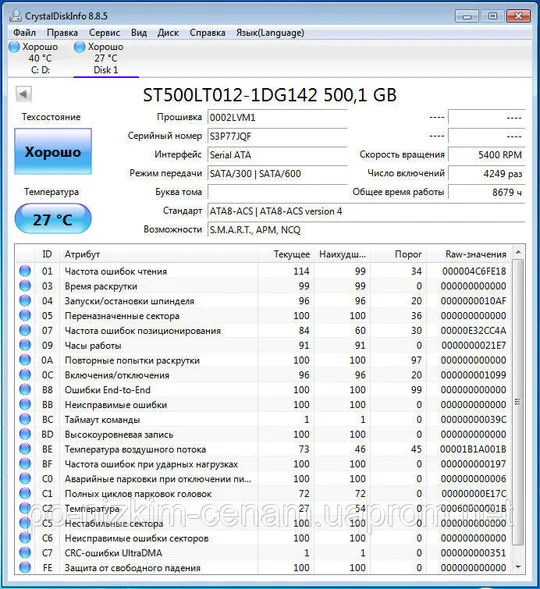This screenshot has width=540, height=589.
Task: Click status icon for Повторные попытки раскрутки
Action: pyautogui.click(x=25, y=360)
